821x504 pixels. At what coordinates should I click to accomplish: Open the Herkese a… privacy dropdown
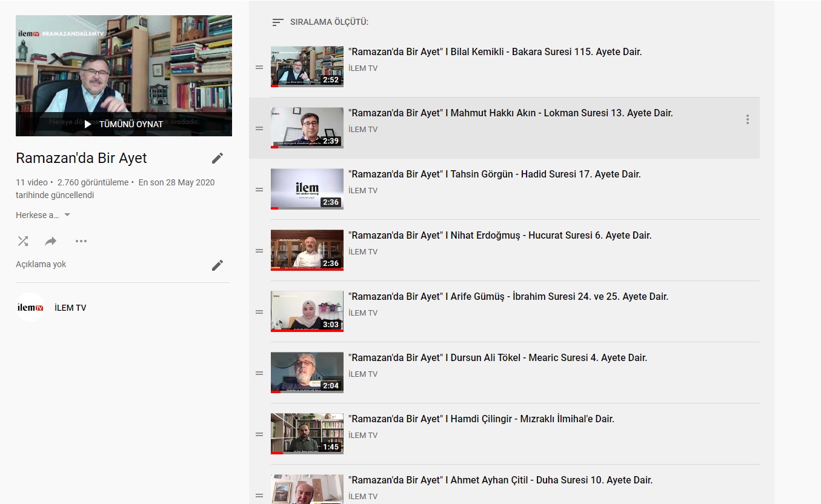click(x=43, y=215)
